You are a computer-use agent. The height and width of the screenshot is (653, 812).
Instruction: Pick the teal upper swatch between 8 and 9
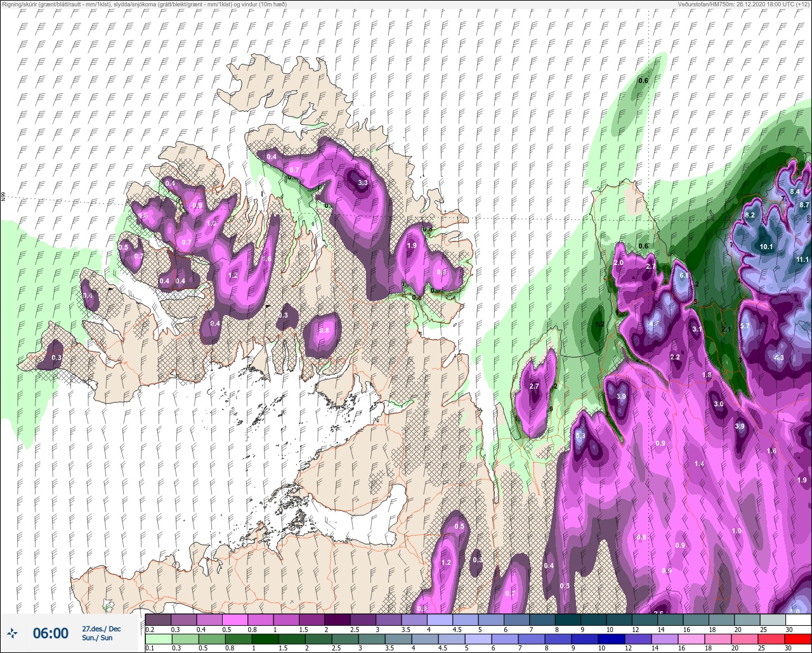tap(567, 619)
